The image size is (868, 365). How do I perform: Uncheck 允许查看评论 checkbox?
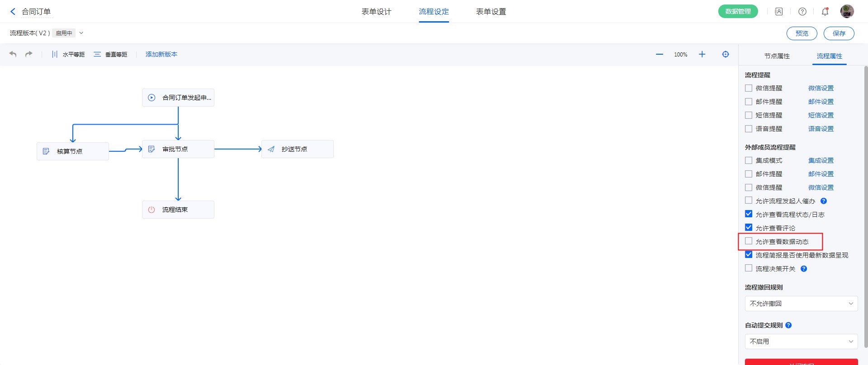pos(749,228)
